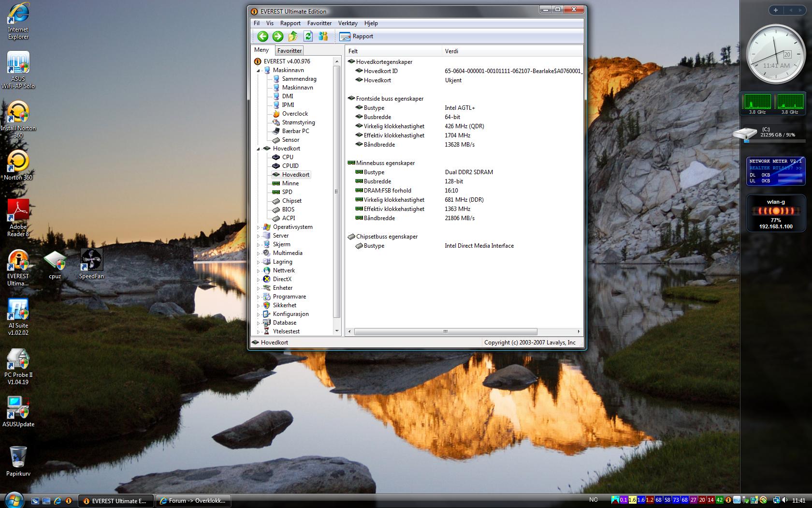
Task: Open AI Suite v1.02.02 desktop icon
Action: (x=18, y=317)
